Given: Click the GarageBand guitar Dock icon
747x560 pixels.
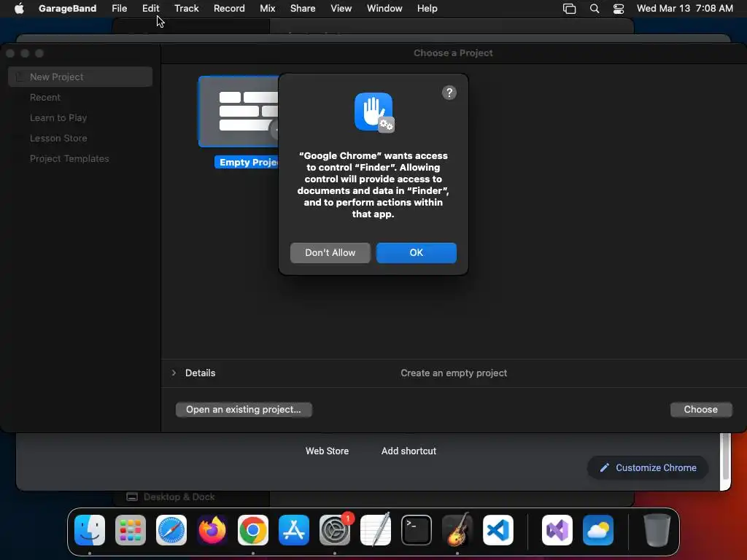Looking at the screenshot, I should pos(457,530).
